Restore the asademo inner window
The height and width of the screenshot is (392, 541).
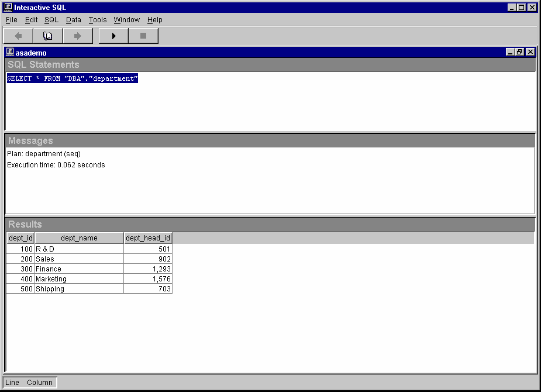click(520, 52)
